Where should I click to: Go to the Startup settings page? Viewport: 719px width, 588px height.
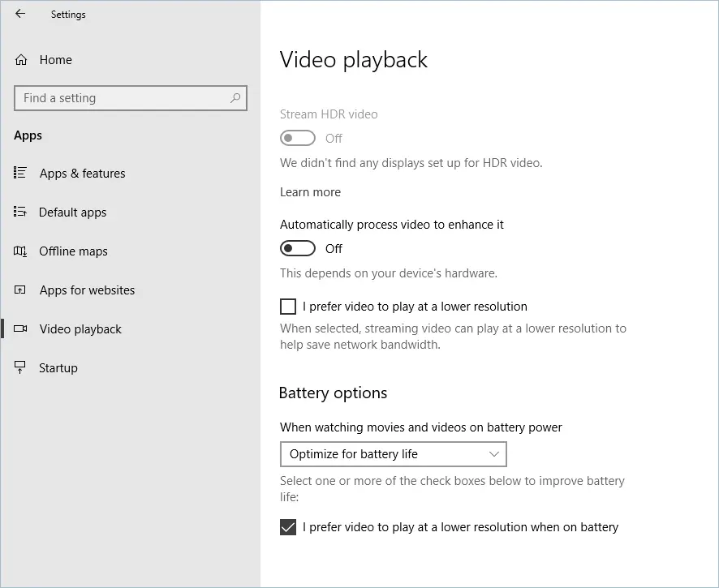coord(58,368)
